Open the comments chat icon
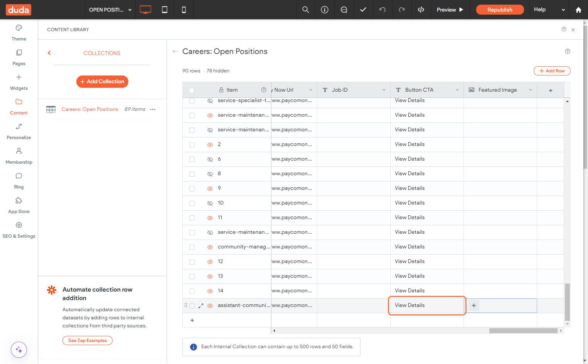 click(344, 10)
